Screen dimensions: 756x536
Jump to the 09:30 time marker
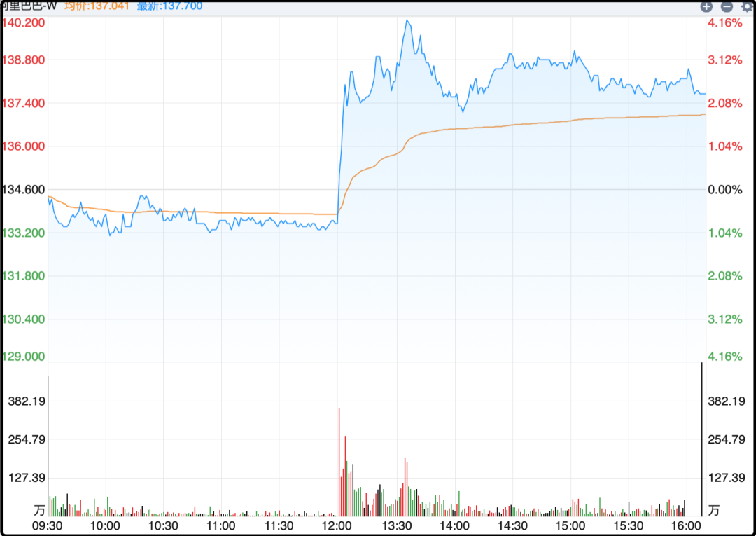(x=48, y=525)
